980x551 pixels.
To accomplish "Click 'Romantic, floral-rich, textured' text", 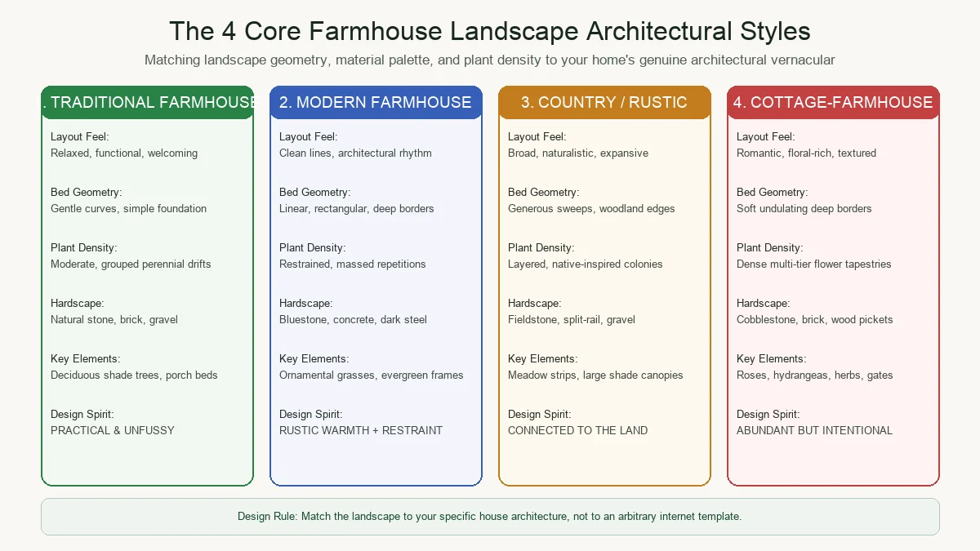I will click(807, 153).
